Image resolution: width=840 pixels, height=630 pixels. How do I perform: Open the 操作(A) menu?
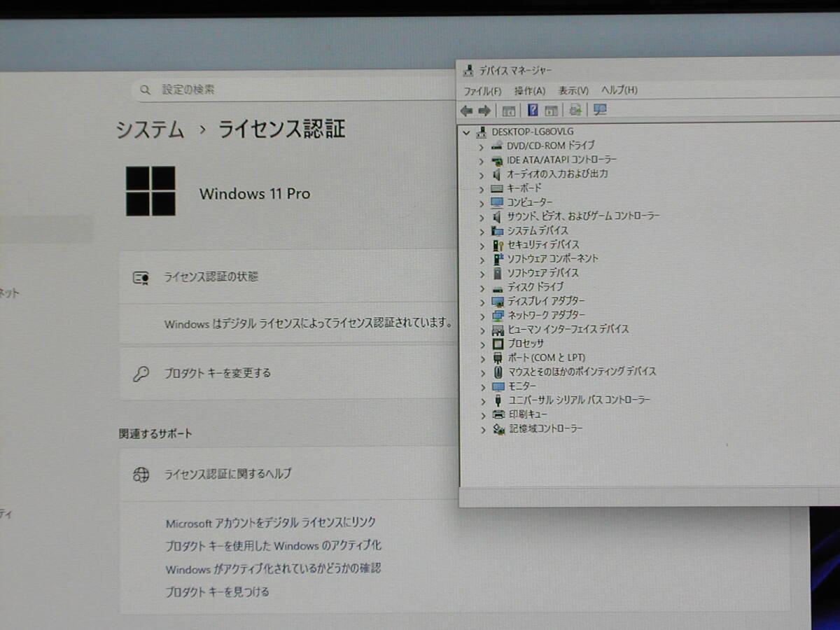[x=530, y=91]
